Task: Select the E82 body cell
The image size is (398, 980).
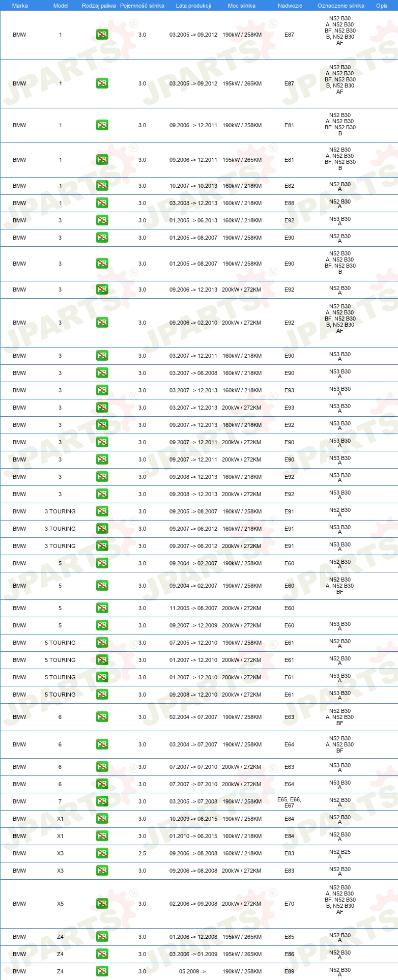Action: click(x=289, y=186)
